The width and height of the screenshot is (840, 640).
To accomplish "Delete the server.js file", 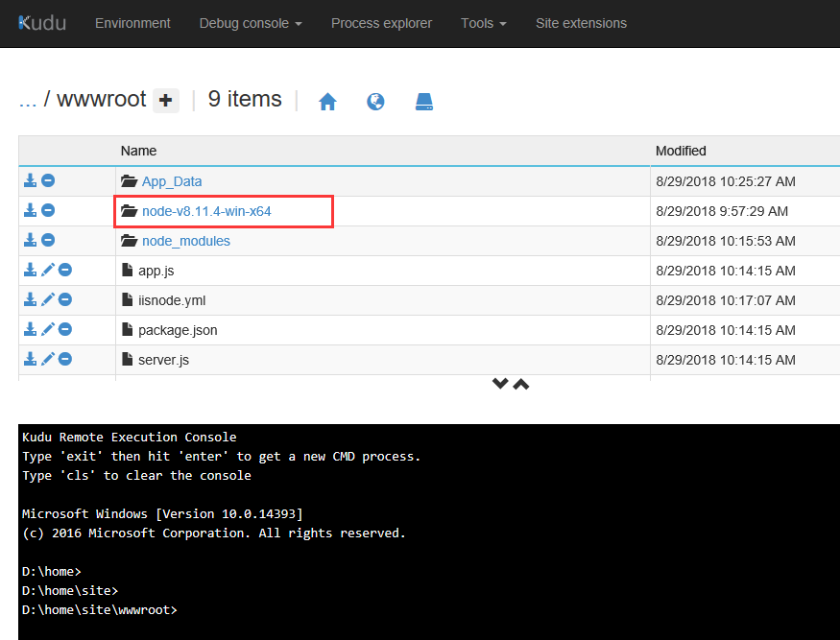I will point(65,360).
